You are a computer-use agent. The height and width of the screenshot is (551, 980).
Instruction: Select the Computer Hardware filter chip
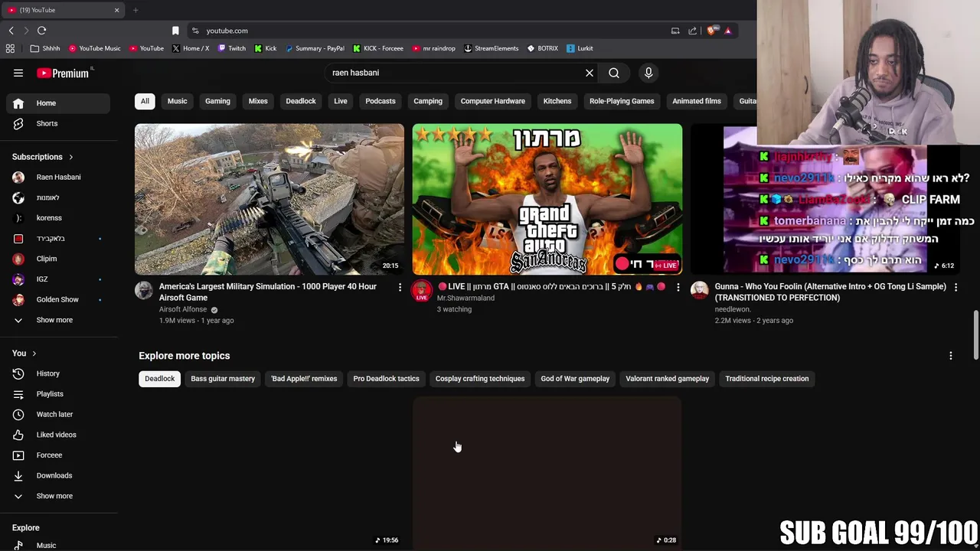tap(493, 101)
